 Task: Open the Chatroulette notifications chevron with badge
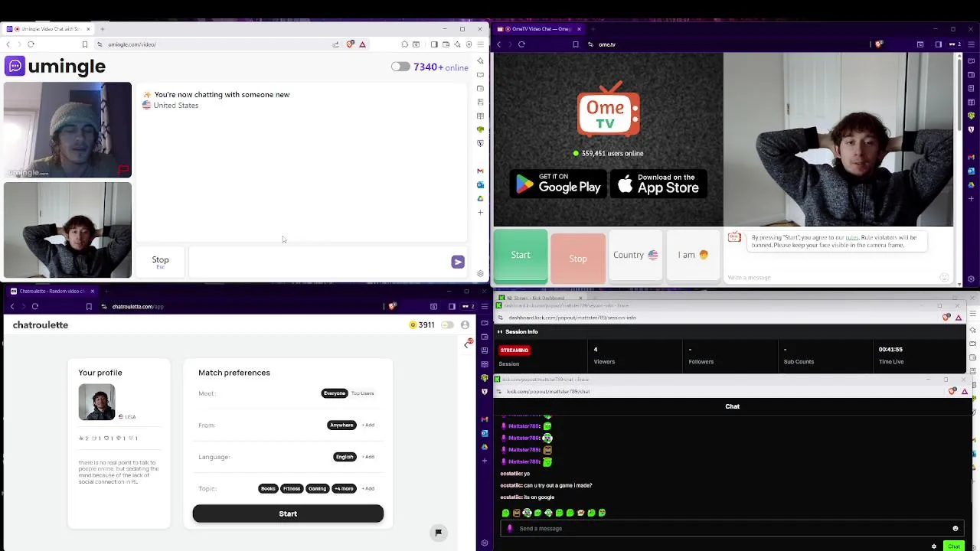point(468,344)
